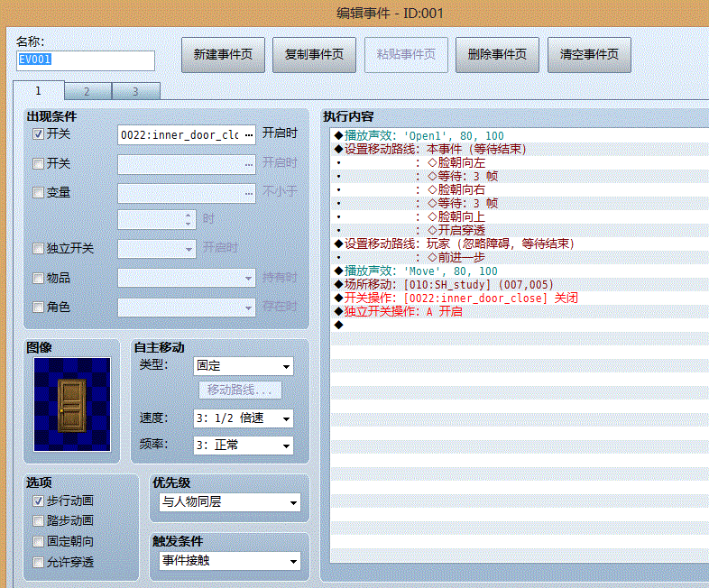
Task: Select the 脸朝向上 route line
Action: [520, 217]
